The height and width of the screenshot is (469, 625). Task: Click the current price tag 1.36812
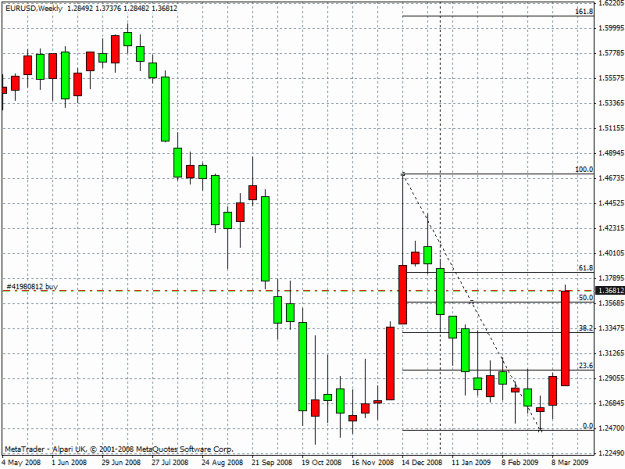point(609,290)
